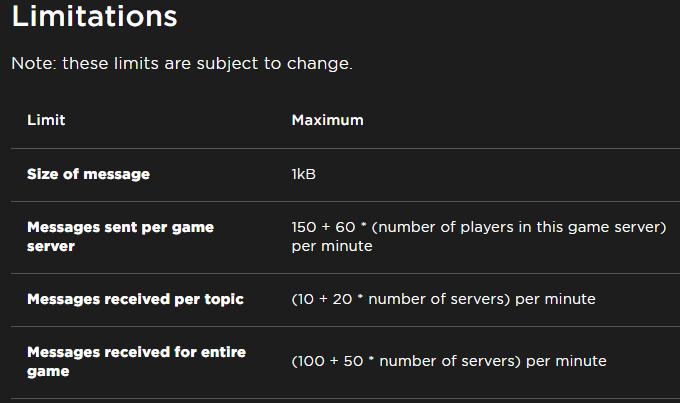
Task: Click the number "150" in the sent-messages formula
Action: [x=304, y=227]
